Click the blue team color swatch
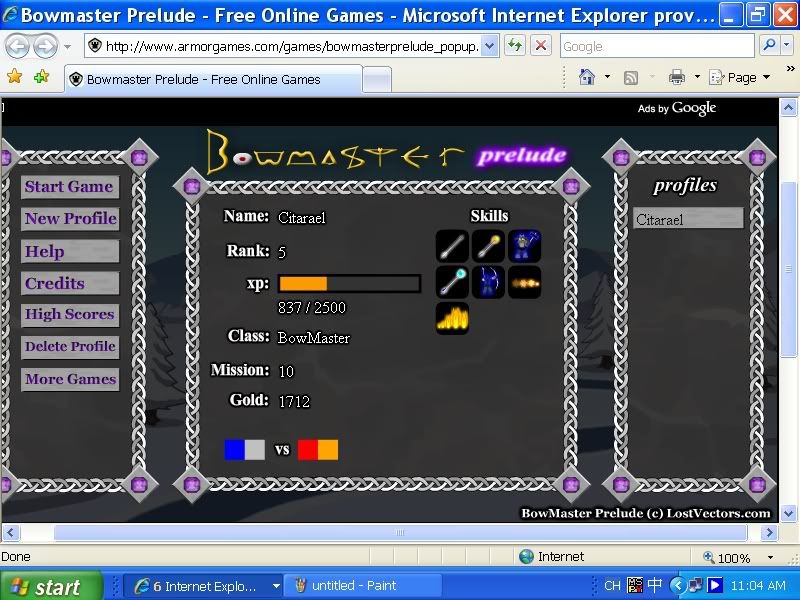Image resolution: width=800 pixels, height=600 pixels. click(234, 449)
